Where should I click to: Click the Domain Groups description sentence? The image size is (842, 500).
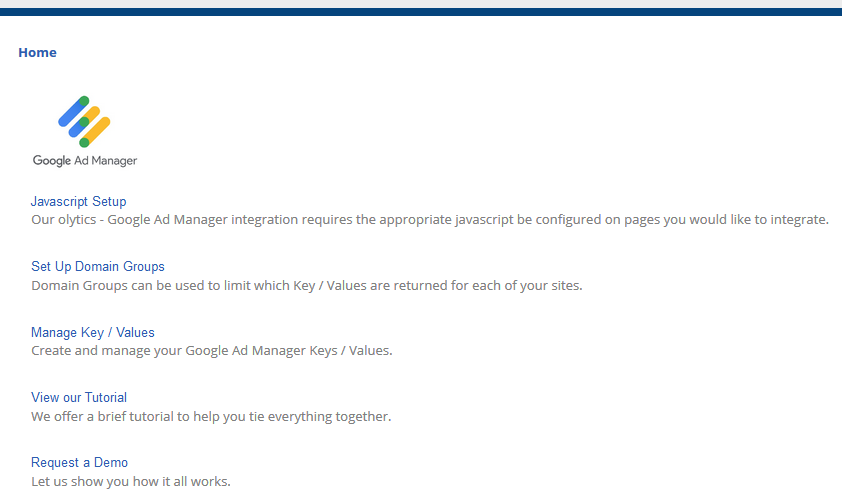[306, 285]
